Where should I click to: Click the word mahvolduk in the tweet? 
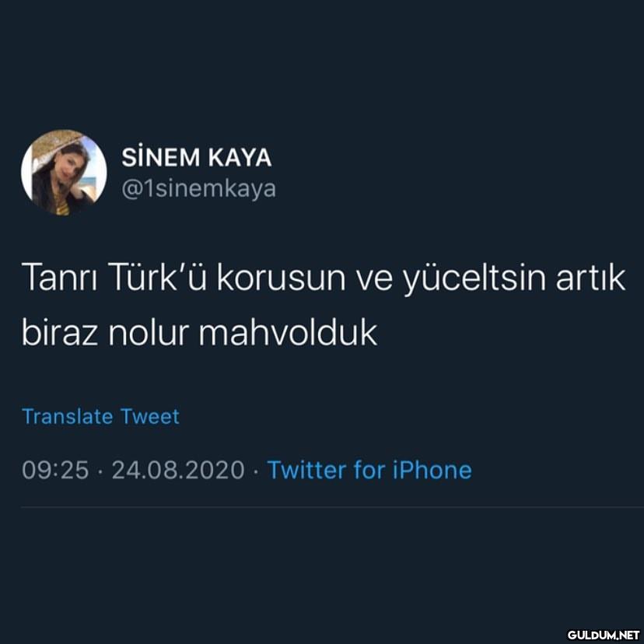point(288,333)
